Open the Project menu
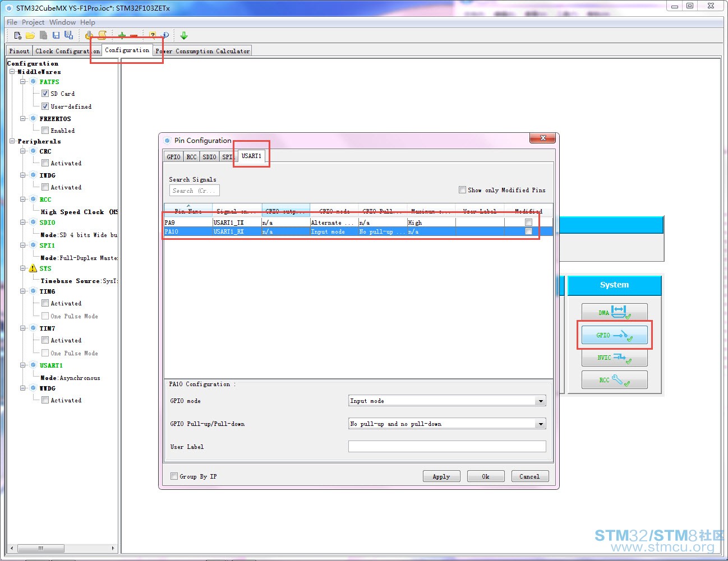 pyautogui.click(x=33, y=22)
